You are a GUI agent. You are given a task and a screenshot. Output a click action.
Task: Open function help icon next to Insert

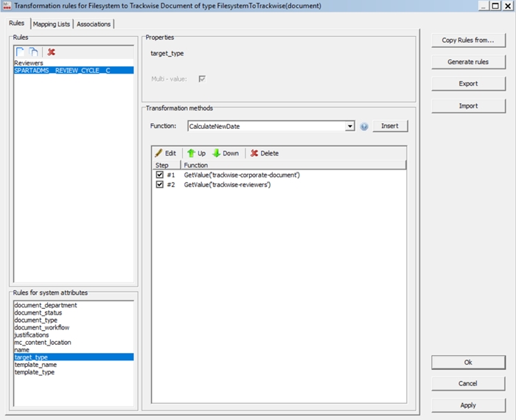[x=363, y=126]
